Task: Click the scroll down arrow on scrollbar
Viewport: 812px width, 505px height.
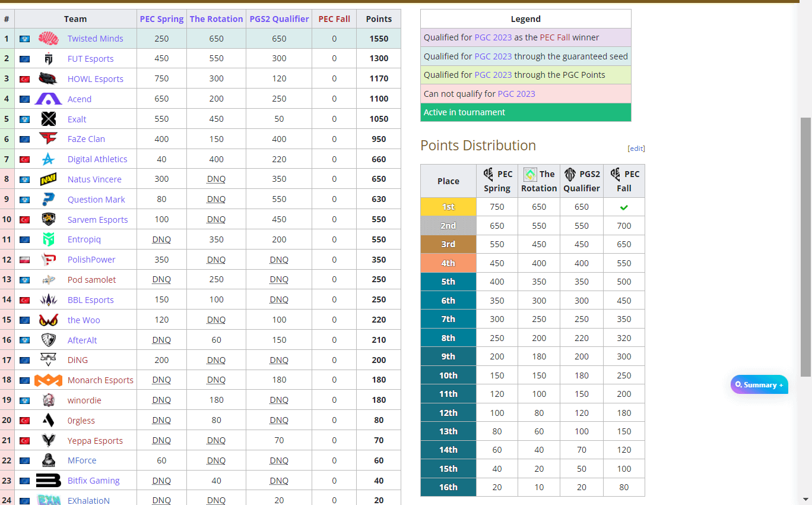Action: click(x=805, y=499)
